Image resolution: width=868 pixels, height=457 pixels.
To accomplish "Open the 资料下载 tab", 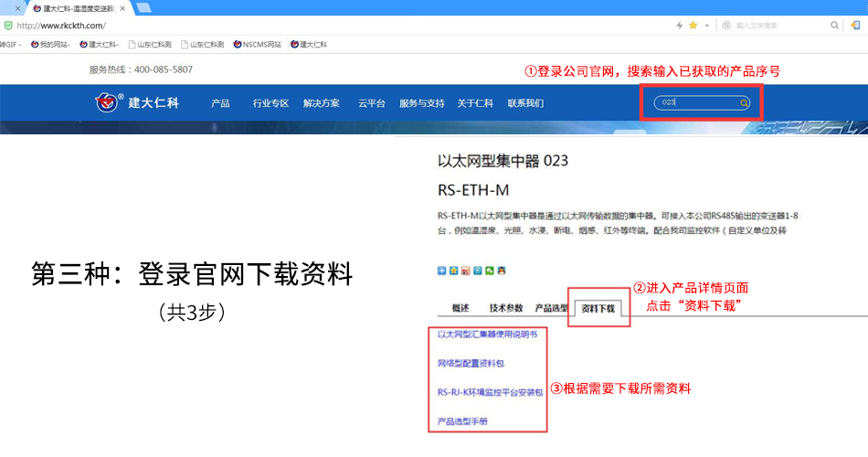I will click(x=598, y=308).
